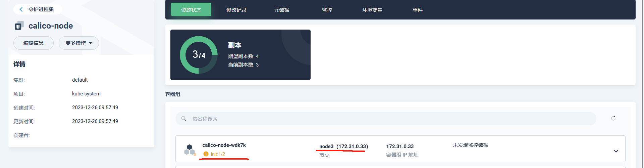The width and height of the screenshot is (644, 168).
Task: Open 编辑信息 dialog
Action: tap(34, 43)
